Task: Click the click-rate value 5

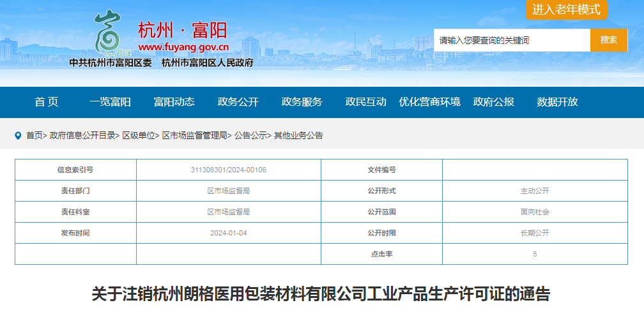Action: click(535, 254)
